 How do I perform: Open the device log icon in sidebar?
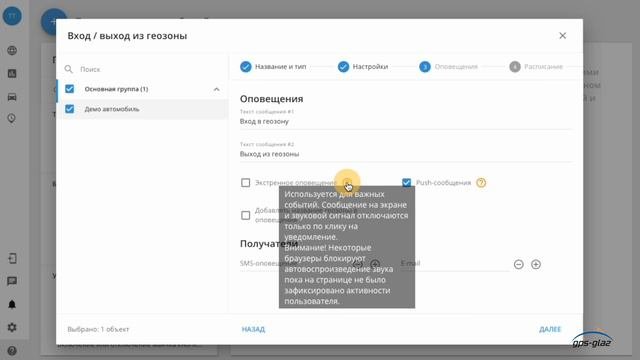click(x=12, y=258)
